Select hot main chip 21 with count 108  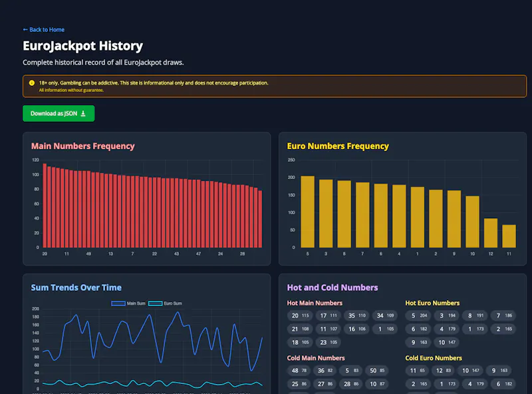coord(300,329)
